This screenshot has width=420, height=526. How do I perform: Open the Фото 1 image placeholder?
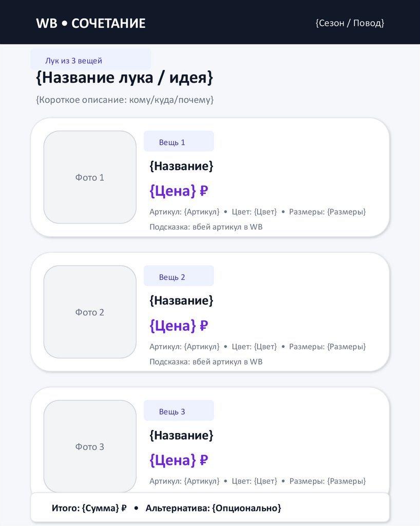90,177
